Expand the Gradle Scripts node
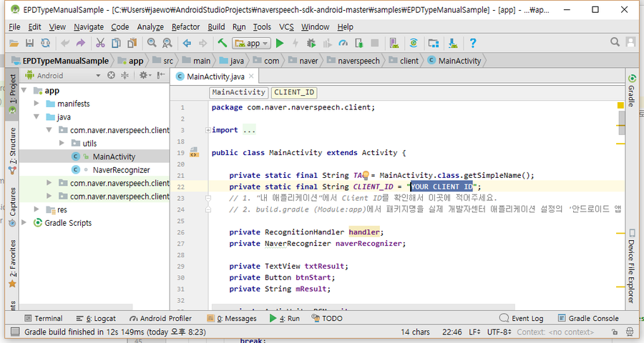 [24, 223]
